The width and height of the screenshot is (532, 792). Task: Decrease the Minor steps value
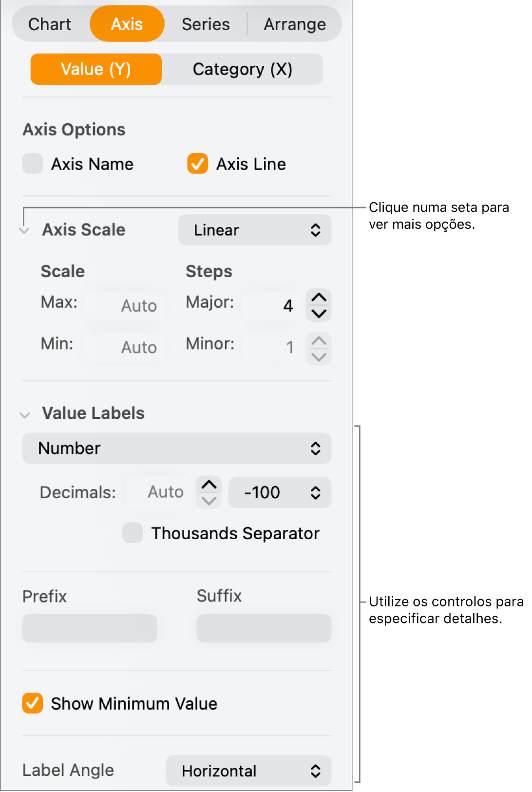[319, 357]
